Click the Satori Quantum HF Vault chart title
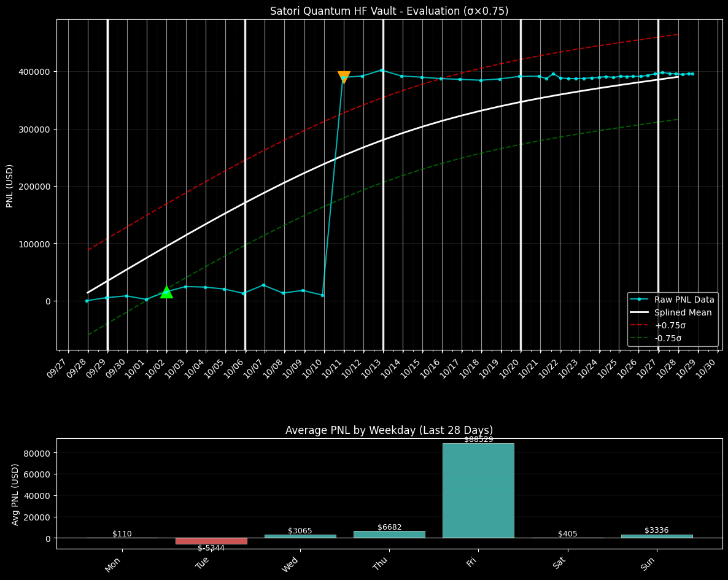This screenshot has height=580, width=728. point(389,11)
